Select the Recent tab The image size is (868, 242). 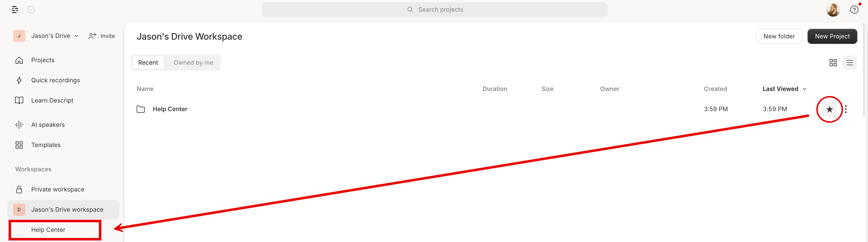(148, 63)
